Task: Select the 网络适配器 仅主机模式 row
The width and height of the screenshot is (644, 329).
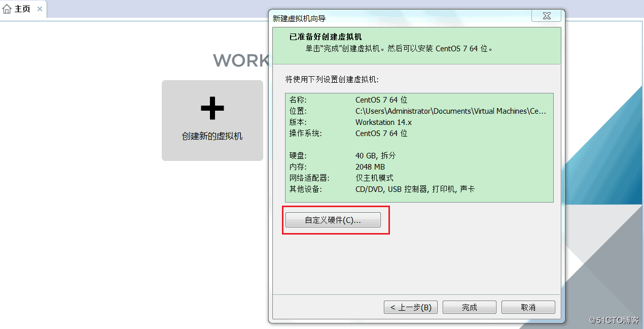Action: click(419, 178)
